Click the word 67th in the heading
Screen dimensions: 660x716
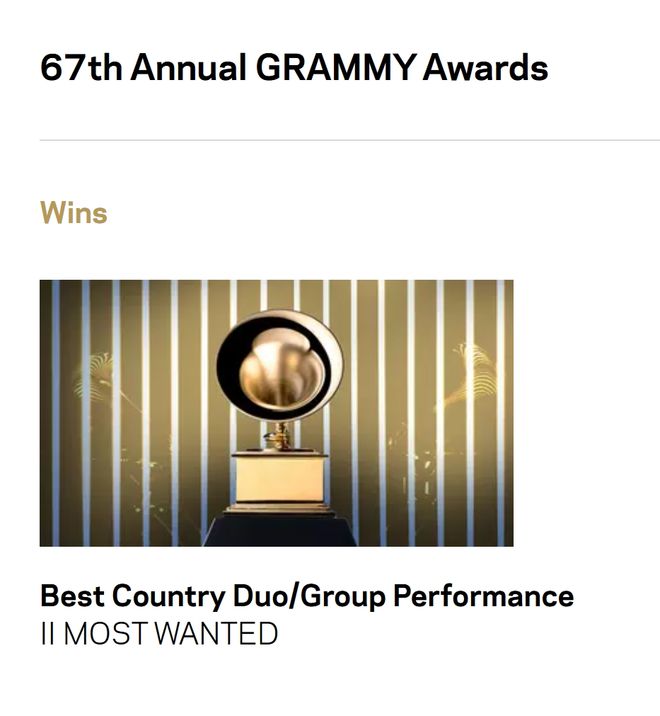pyautogui.click(x=81, y=68)
